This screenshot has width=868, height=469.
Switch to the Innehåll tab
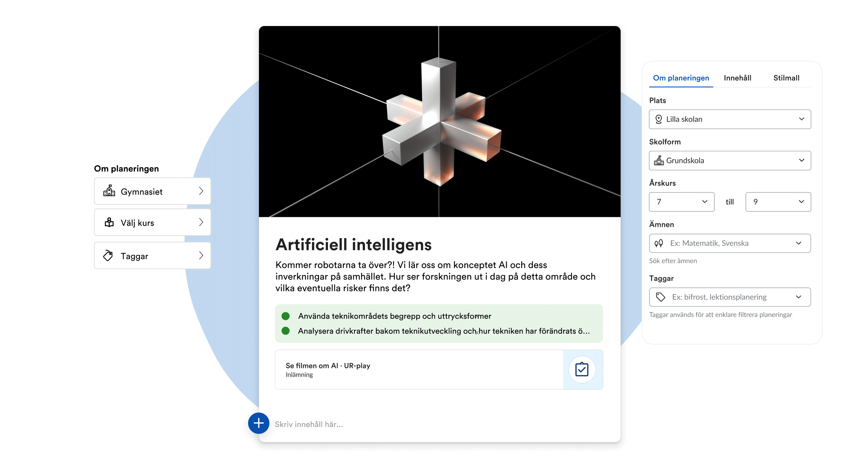pyautogui.click(x=737, y=78)
